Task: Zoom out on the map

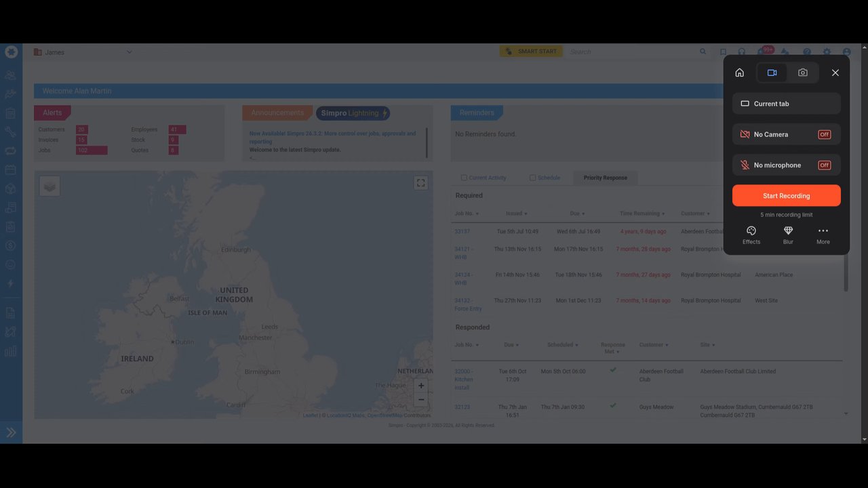Action: pyautogui.click(x=421, y=400)
